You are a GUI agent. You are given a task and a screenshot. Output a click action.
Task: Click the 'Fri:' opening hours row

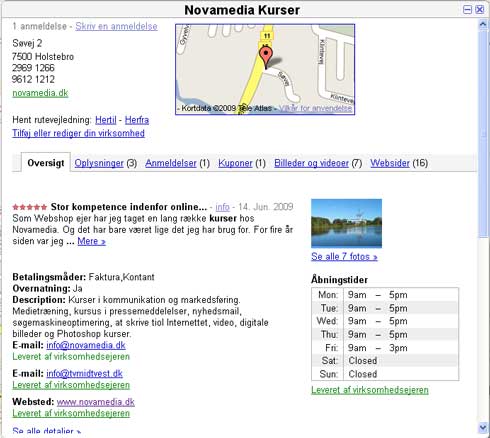click(385, 348)
